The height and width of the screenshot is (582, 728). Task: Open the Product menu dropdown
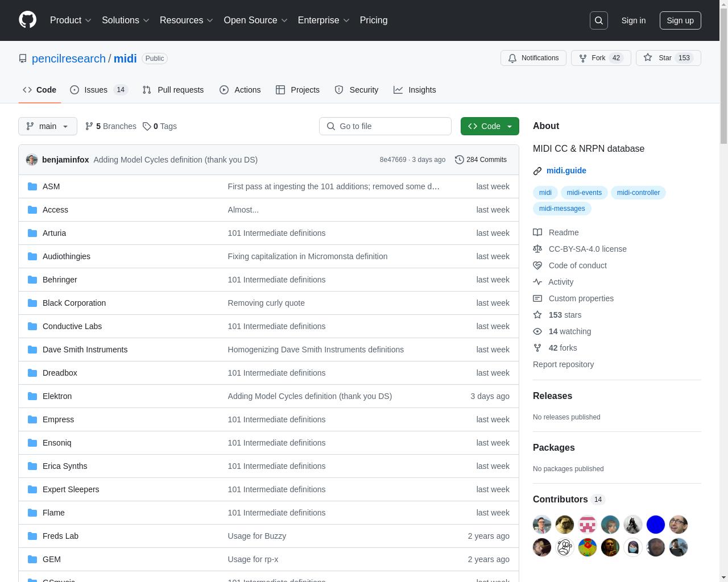pos(71,20)
